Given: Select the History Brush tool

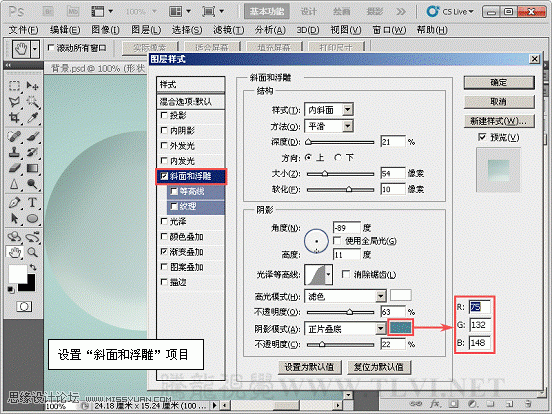Looking at the screenshot, I should pyautogui.click(x=32, y=152).
